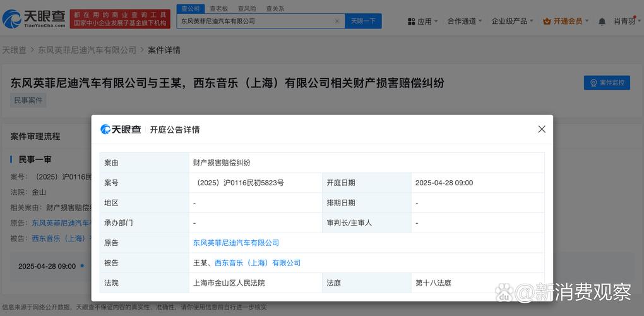Open the 开通会员 dropdown

[566, 21]
